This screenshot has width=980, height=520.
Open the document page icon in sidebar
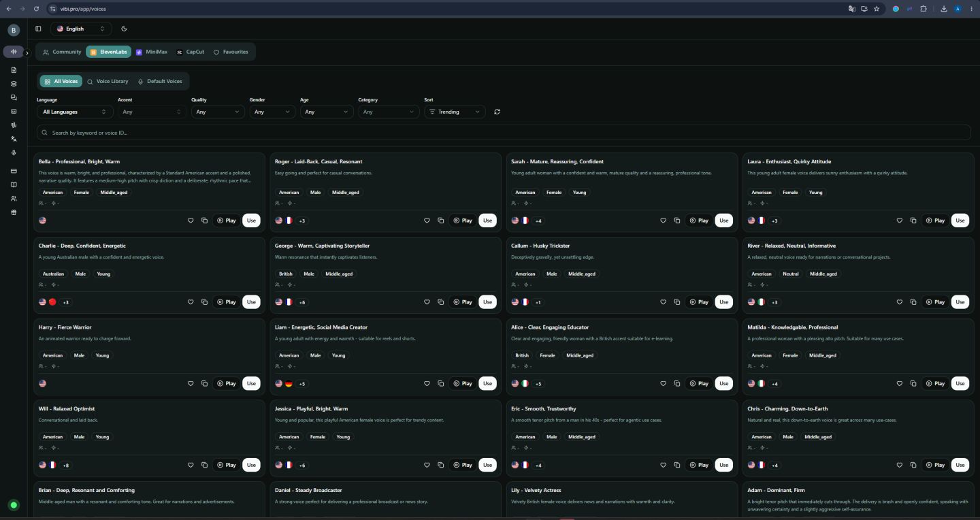click(x=14, y=70)
